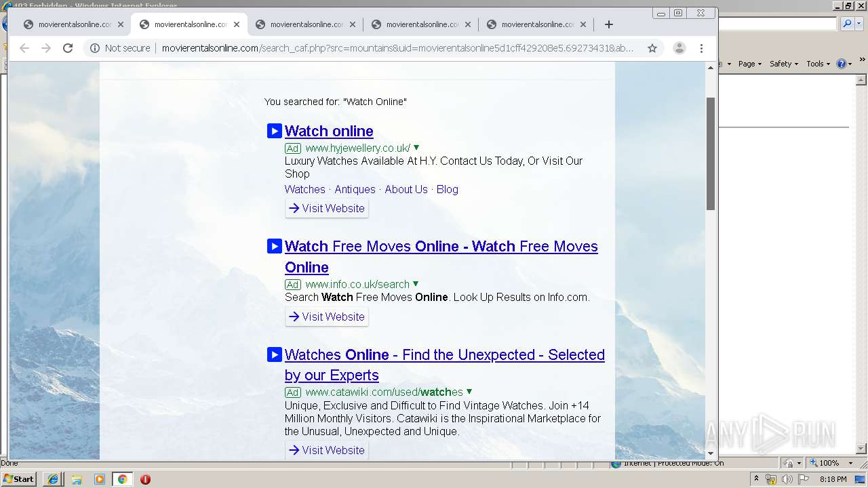Open the Blog sitelink
The width and height of the screenshot is (868, 488).
pos(448,189)
